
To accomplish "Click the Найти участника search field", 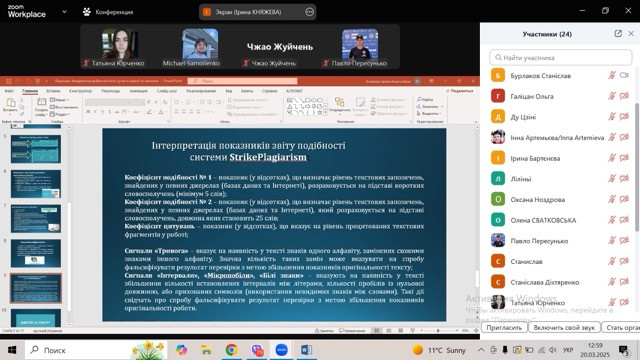I will pyautogui.click(x=560, y=58).
